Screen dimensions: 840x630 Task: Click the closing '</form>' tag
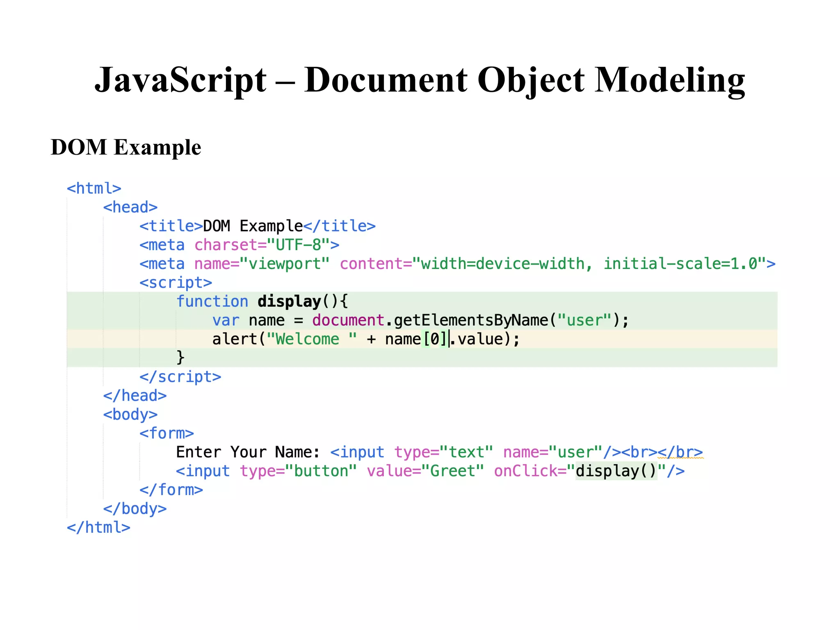click(x=171, y=490)
